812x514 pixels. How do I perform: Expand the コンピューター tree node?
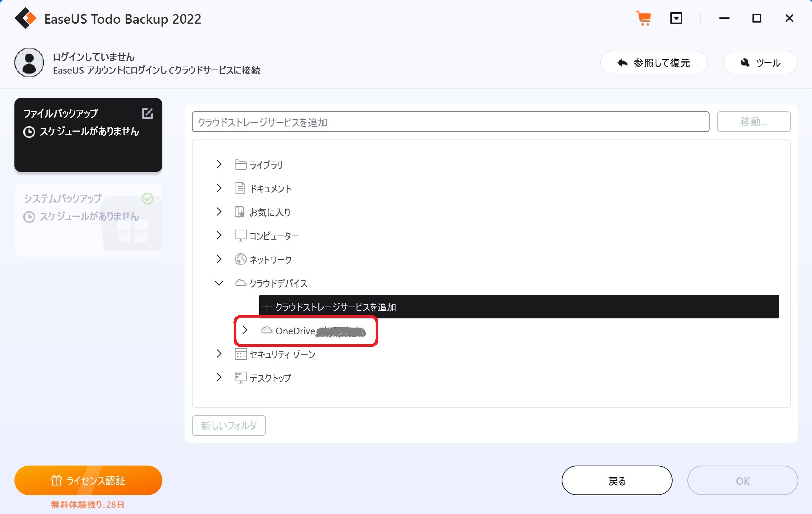(219, 235)
